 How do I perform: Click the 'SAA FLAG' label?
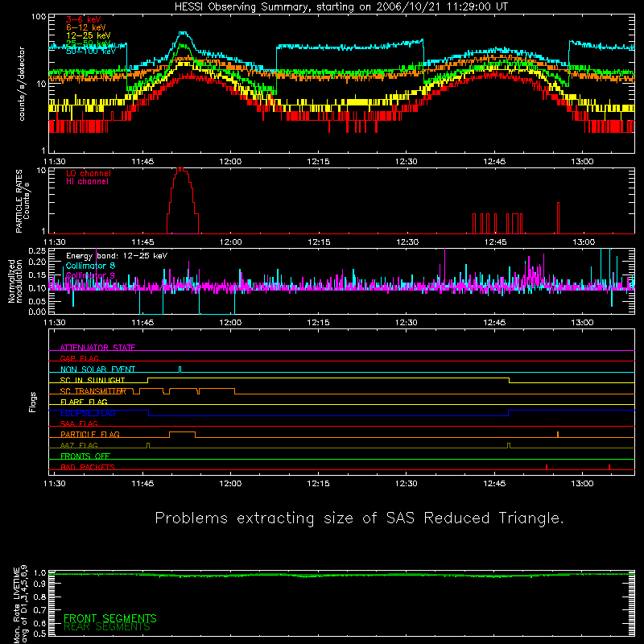click(79, 423)
